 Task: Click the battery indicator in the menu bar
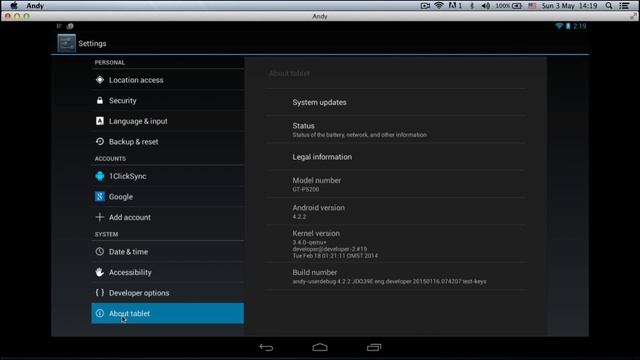pyautogui.click(x=509, y=5)
